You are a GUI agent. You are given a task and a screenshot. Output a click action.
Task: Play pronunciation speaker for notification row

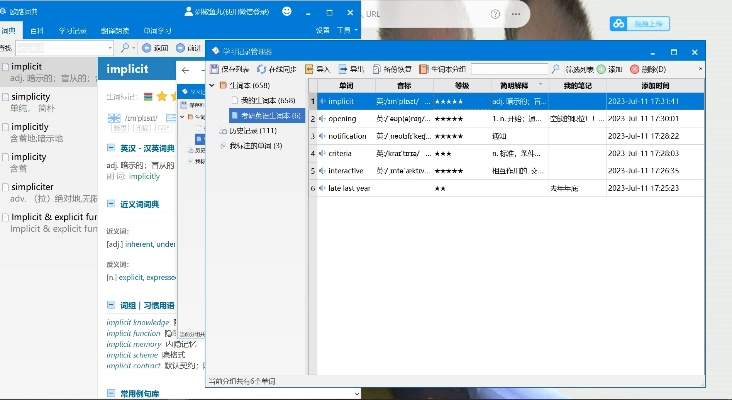[322, 136]
